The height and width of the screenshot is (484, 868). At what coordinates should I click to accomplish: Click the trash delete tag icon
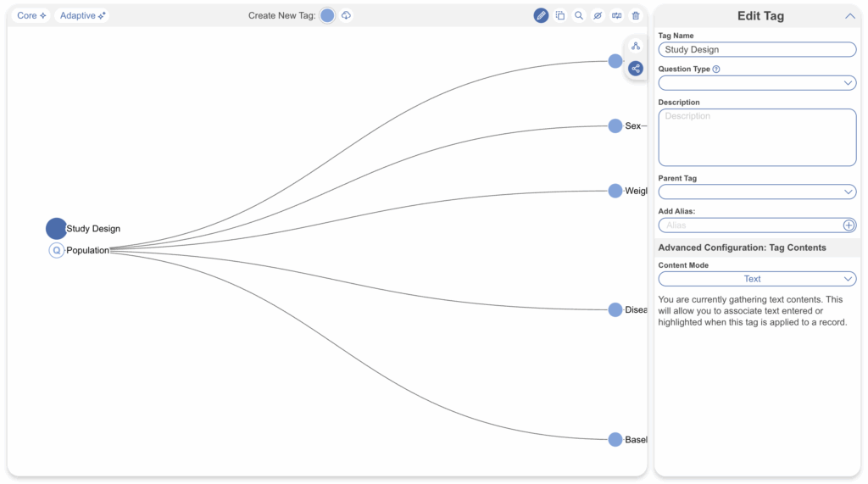click(x=636, y=15)
